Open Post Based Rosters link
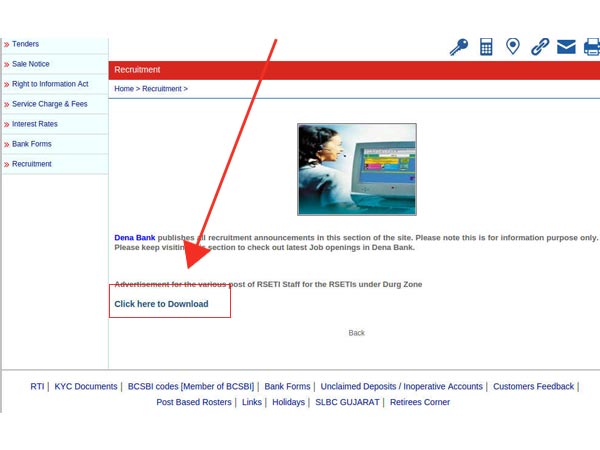This screenshot has width=600, height=450. pyautogui.click(x=194, y=402)
